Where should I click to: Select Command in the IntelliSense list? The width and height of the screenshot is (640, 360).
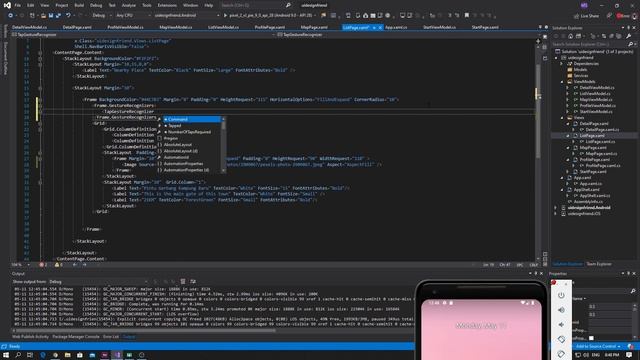click(x=192, y=119)
